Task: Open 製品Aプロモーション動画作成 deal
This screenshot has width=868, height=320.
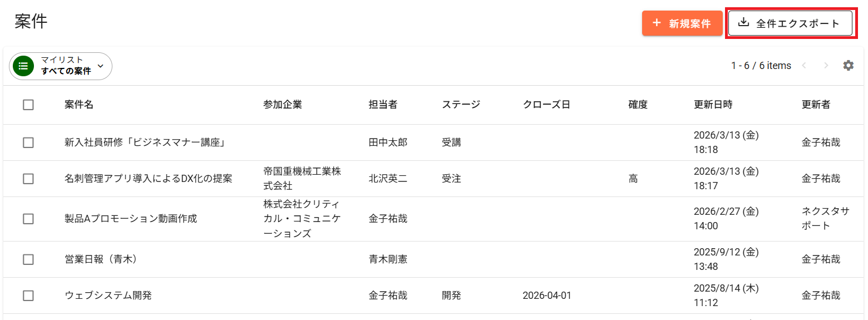Action: [131, 219]
